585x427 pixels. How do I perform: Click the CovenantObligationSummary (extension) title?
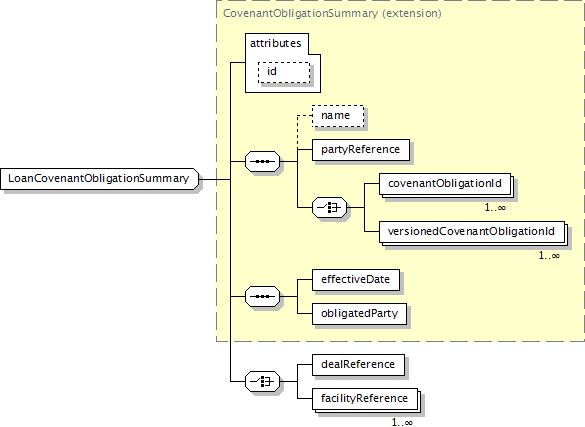(x=332, y=13)
